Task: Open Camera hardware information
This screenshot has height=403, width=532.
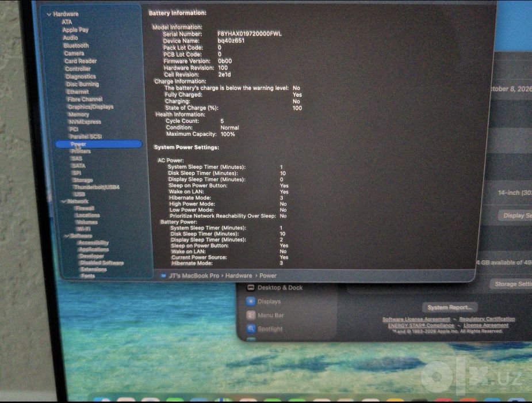Action: click(x=74, y=54)
